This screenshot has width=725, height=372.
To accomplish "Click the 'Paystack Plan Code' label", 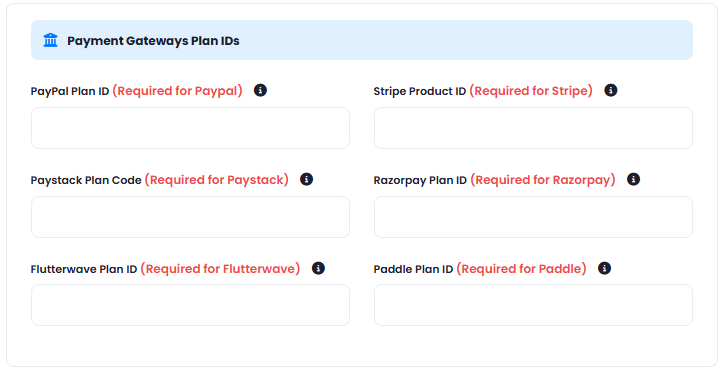I will [86, 180].
